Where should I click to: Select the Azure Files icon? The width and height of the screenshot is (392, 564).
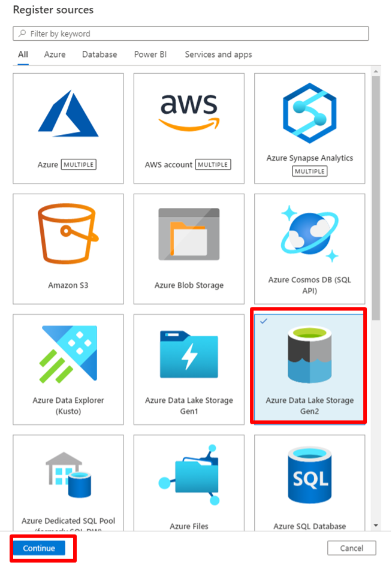(189, 475)
